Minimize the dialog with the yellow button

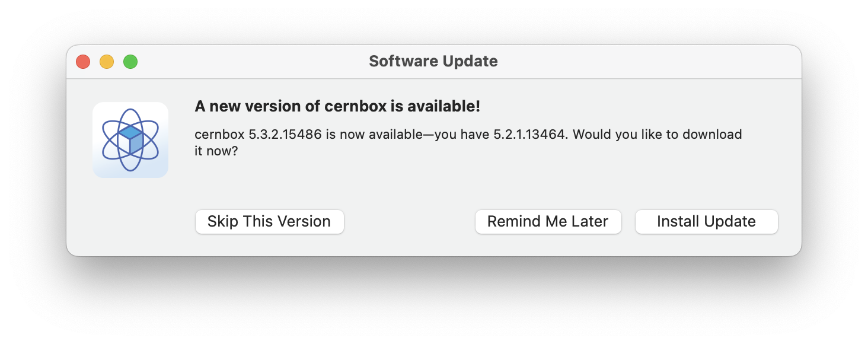click(107, 62)
